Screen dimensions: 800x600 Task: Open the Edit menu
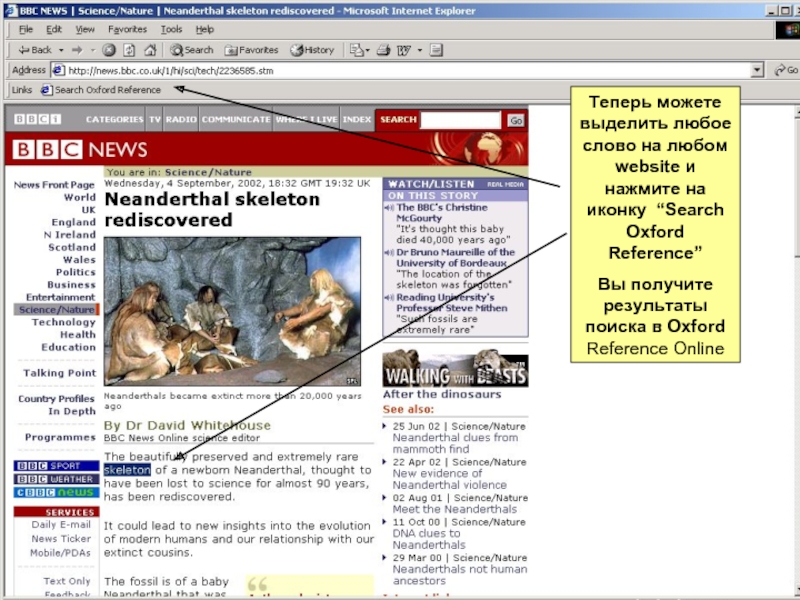[54, 30]
